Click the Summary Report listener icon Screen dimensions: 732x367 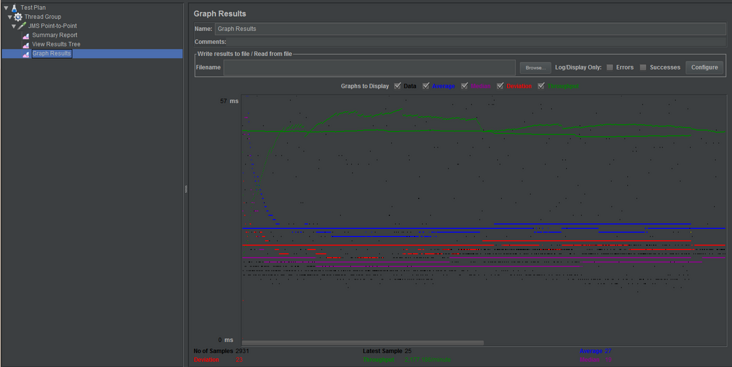coord(26,35)
